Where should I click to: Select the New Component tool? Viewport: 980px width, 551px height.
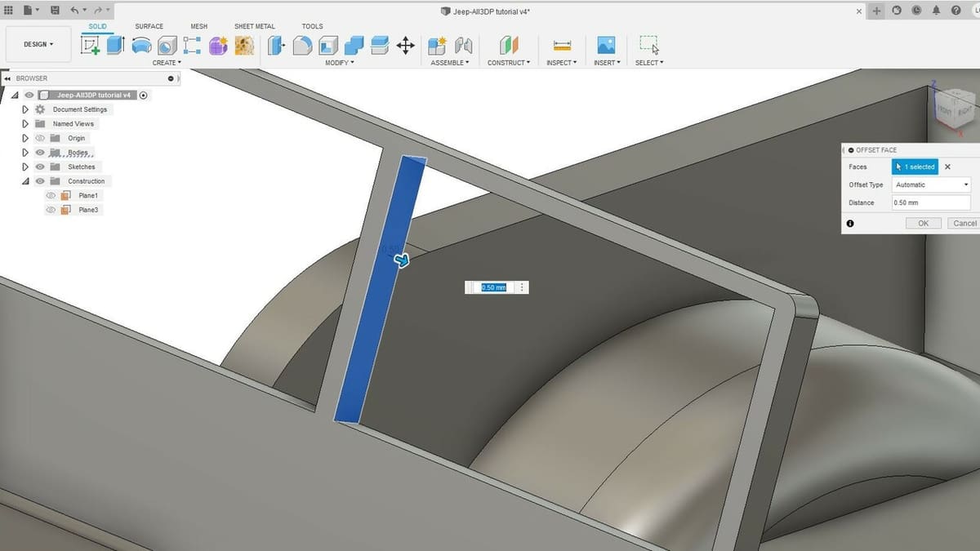tap(437, 45)
